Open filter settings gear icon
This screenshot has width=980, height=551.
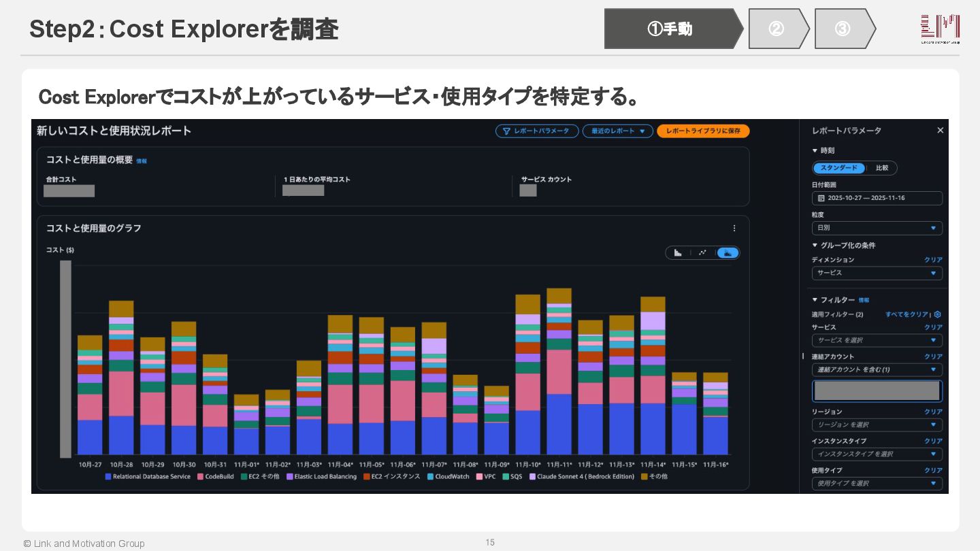937,314
